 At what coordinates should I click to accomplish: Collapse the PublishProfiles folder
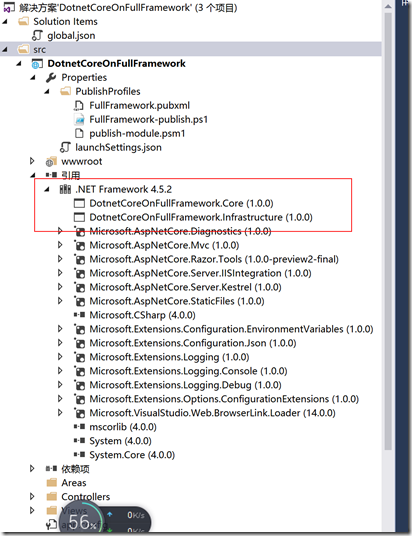[47, 92]
